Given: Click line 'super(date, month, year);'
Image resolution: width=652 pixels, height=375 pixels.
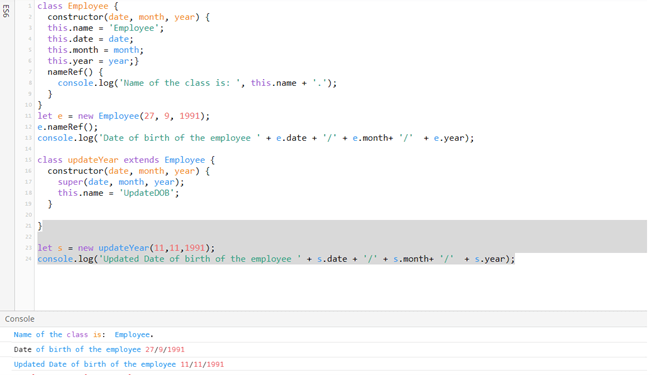Looking at the screenshot, I should point(121,182).
